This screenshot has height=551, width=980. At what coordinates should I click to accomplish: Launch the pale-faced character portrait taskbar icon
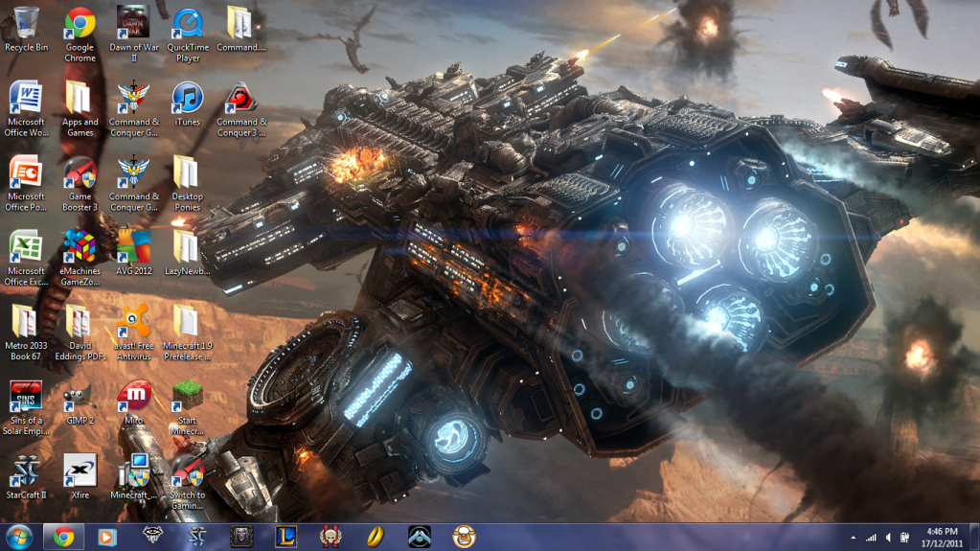tap(241, 537)
